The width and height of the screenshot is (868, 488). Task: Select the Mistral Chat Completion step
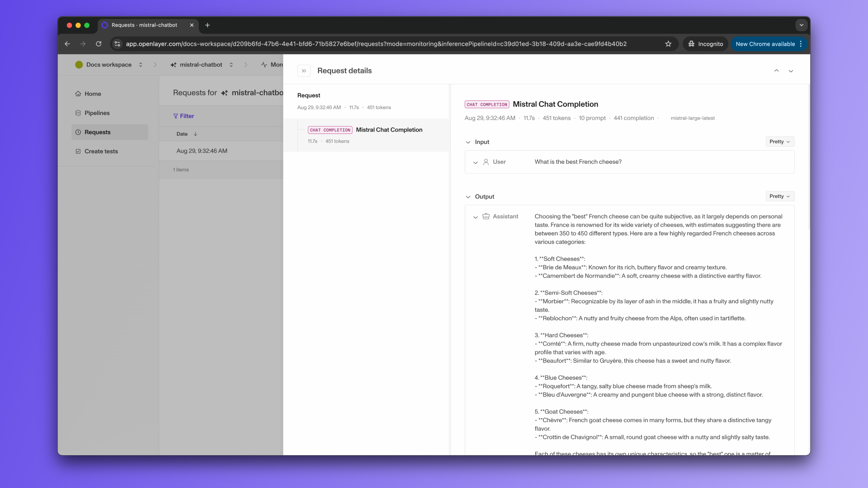(x=367, y=135)
